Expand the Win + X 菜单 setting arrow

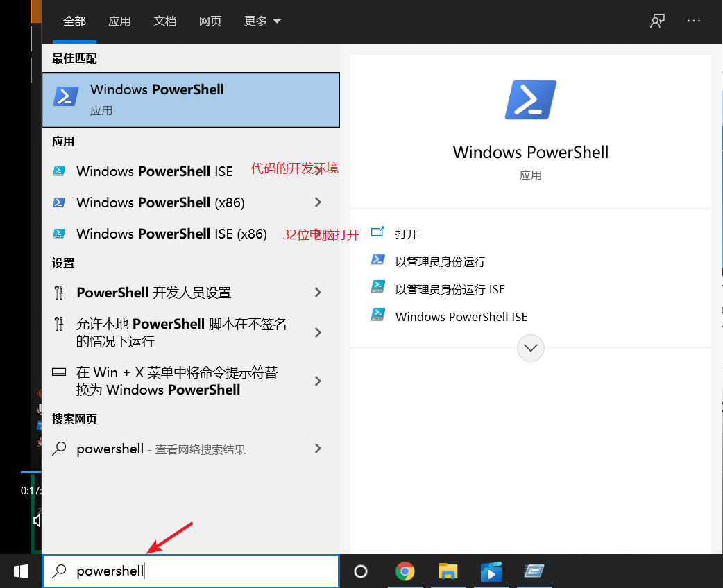318,381
